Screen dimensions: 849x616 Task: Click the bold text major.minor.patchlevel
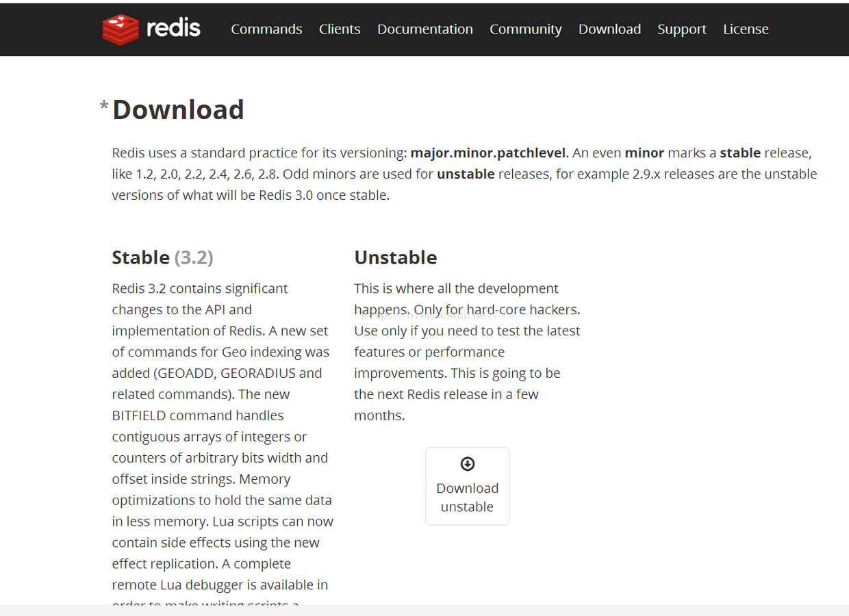[x=488, y=153]
